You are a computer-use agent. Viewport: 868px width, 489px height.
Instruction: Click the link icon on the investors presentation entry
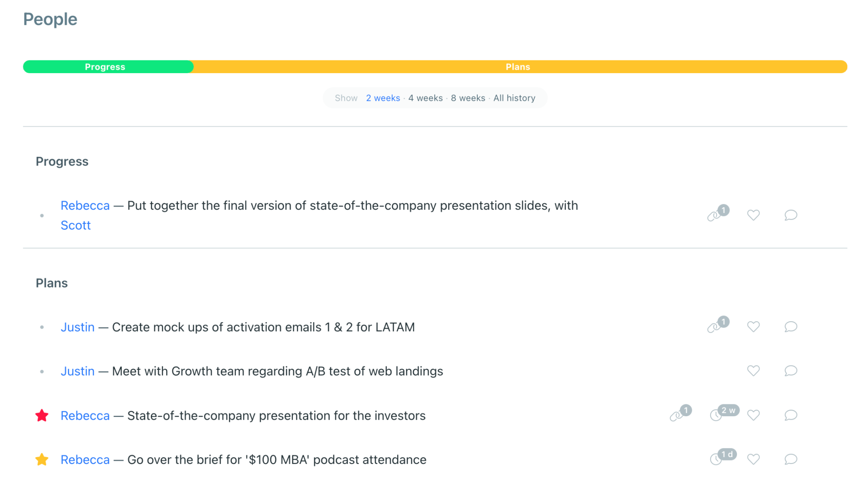677,415
